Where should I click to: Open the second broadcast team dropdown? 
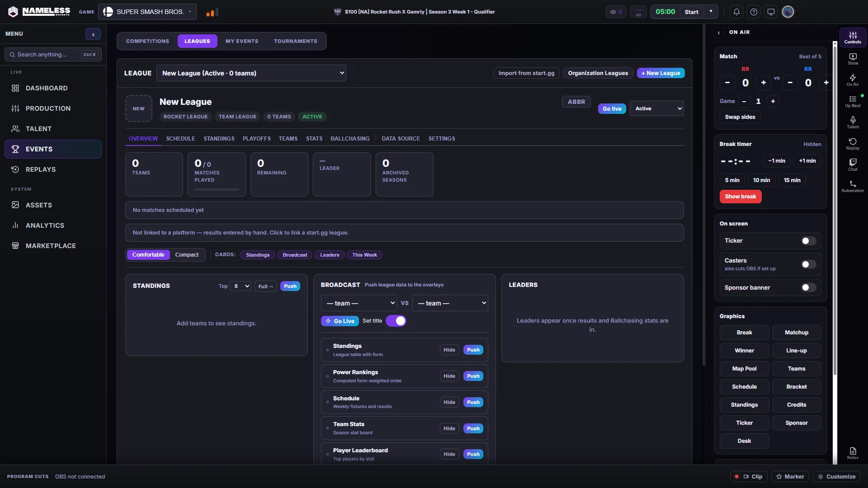(450, 303)
